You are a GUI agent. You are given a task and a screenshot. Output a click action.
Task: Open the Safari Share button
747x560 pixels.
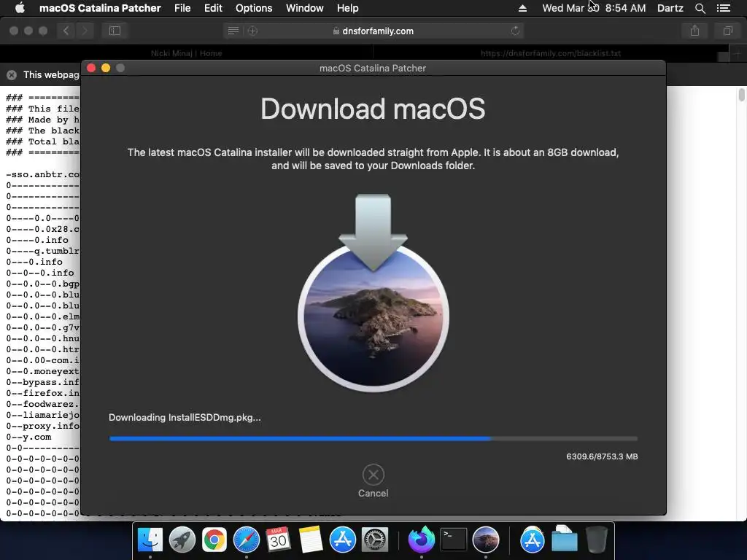point(694,31)
